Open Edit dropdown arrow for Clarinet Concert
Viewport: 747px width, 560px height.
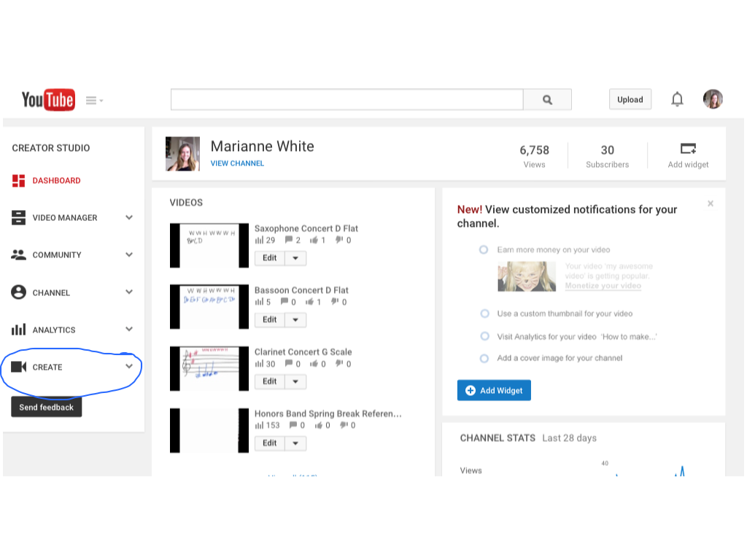point(295,381)
